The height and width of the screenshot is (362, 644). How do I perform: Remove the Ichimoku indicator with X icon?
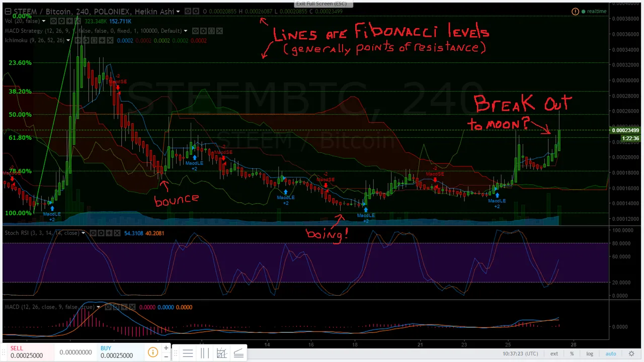(x=110, y=40)
